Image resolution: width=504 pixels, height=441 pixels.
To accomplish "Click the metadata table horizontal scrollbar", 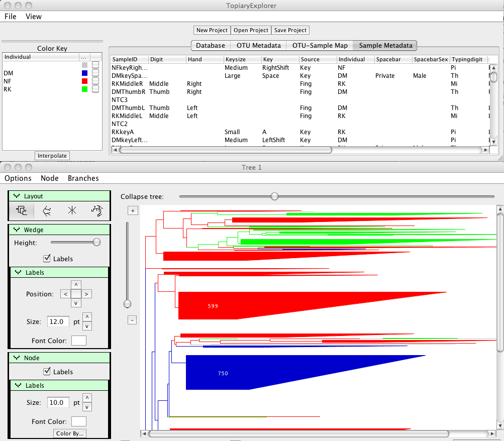I will (226, 150).
